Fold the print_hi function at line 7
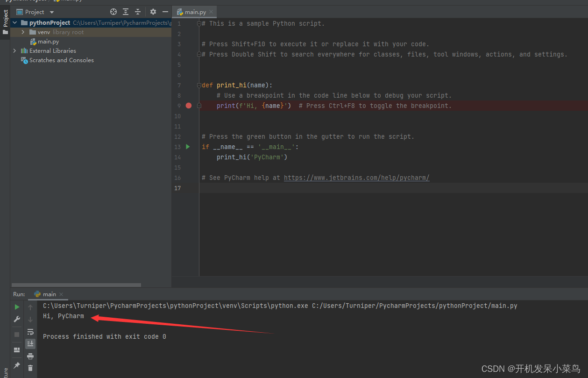Screen dimensions: 588x378 pos(199,85)
